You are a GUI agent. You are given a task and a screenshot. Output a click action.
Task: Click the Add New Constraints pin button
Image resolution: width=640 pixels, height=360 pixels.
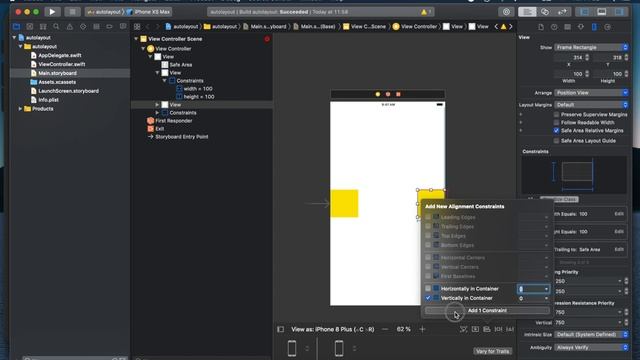[x=498, y=329]
